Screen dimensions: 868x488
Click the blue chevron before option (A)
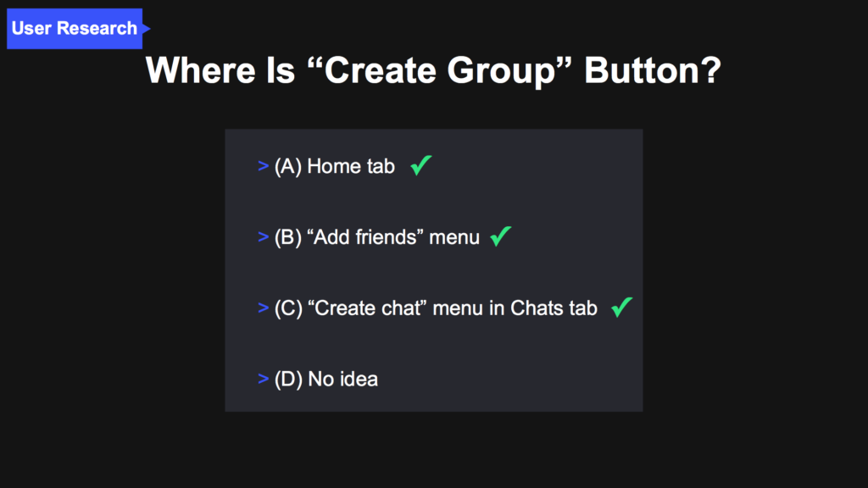[263, 166]
